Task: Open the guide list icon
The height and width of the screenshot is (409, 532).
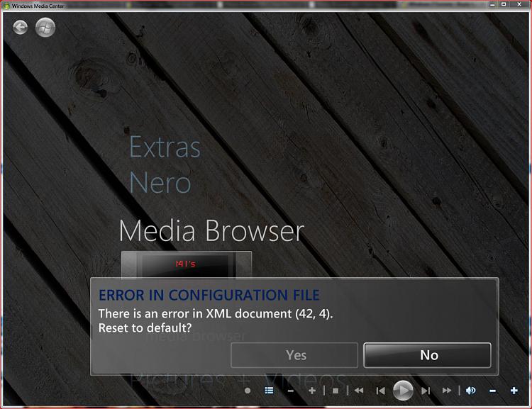Action: coord(269,391)
